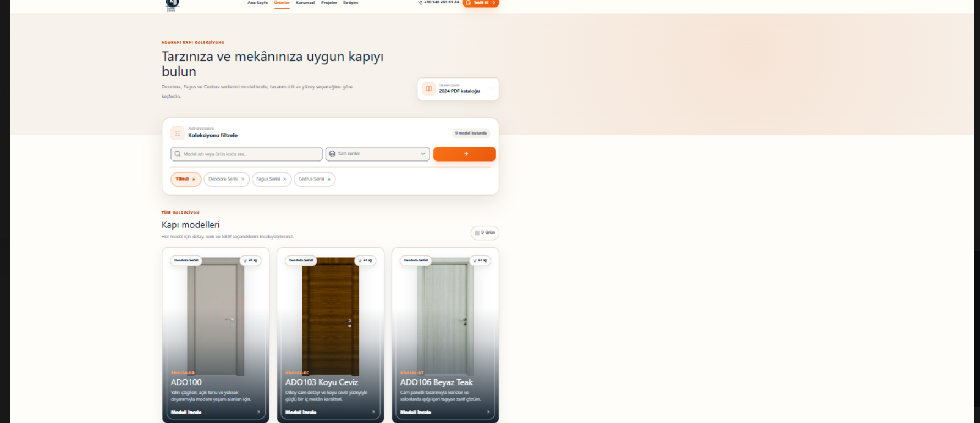The width and height of the screenshot is (980, 423).
Task: Click Modeli İncele on ADO106 Beyaz Teak card
Action: [x=416, y=412]
